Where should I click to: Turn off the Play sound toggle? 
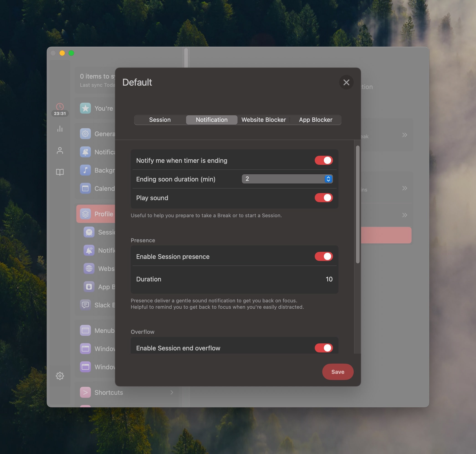323,198
